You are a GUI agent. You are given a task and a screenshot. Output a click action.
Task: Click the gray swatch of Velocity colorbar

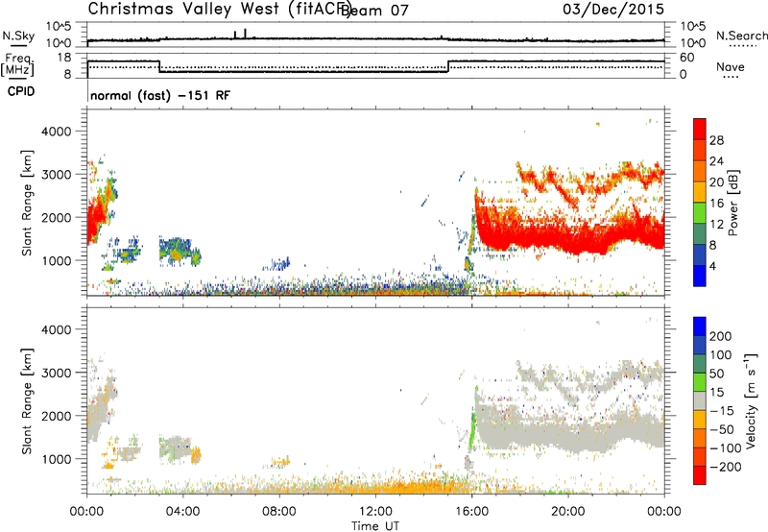coord(700,401)
